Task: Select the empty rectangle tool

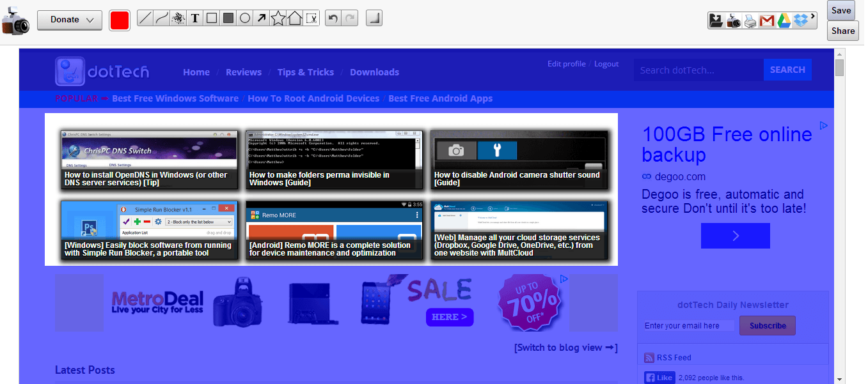Action: pos(212,19)
